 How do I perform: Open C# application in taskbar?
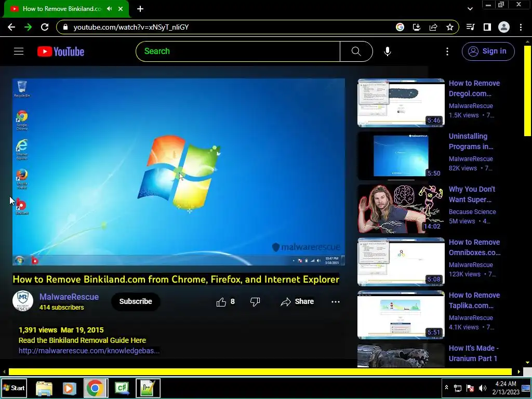[x=123, y=388]
